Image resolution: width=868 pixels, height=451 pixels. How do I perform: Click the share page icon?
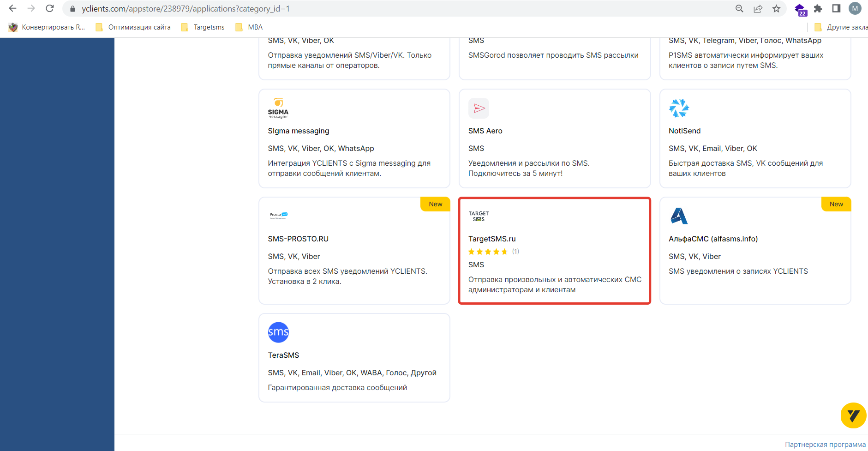coord(758,9)
